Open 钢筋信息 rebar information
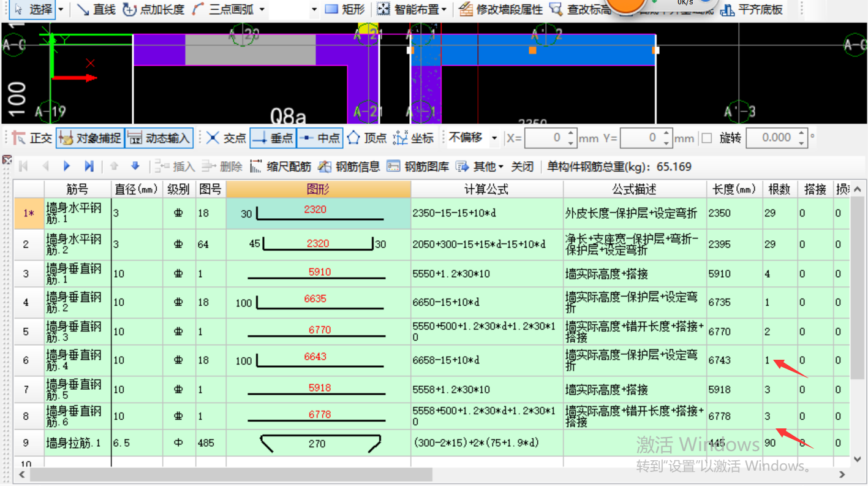 coord(349,166)
